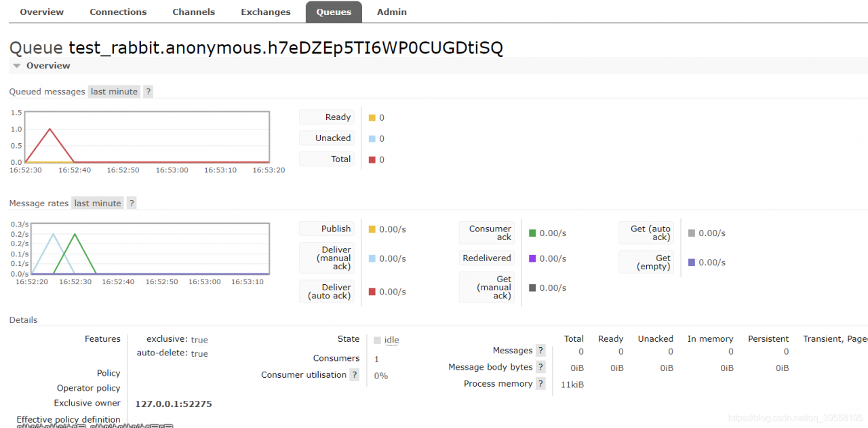Click help icon for Process memory

(540, 384)
